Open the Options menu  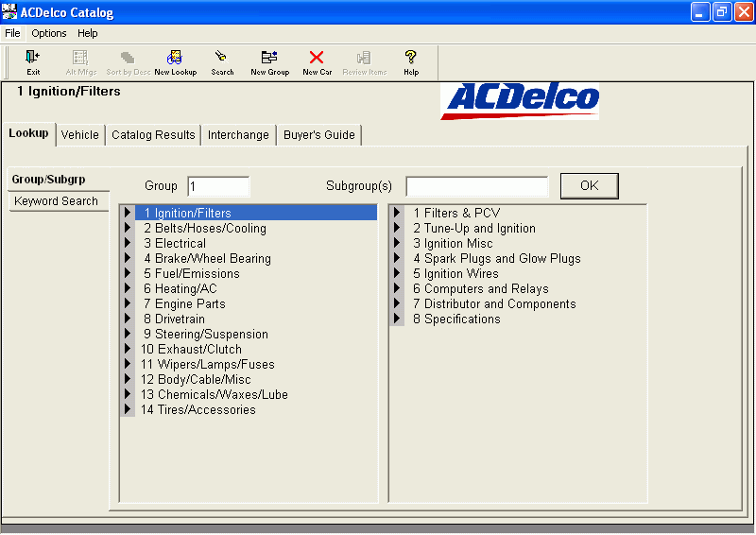[x=49, y=33]
